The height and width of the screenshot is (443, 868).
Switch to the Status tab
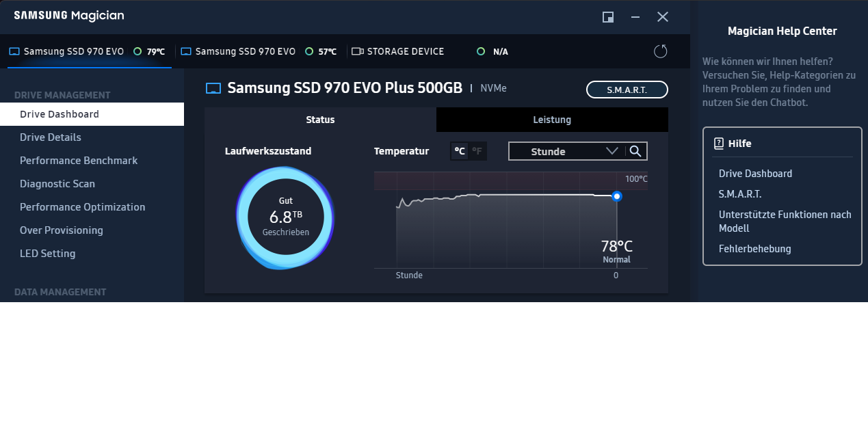[320, 120]
